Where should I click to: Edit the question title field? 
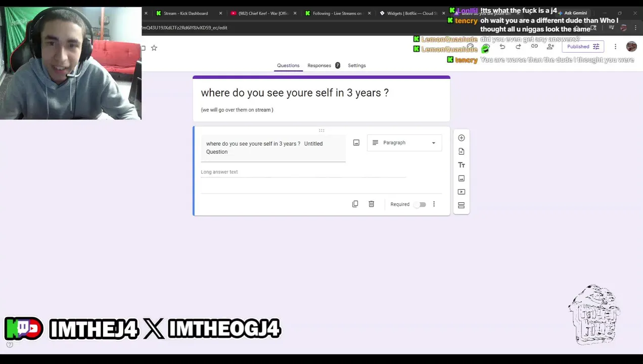click(x=273, y=148)
